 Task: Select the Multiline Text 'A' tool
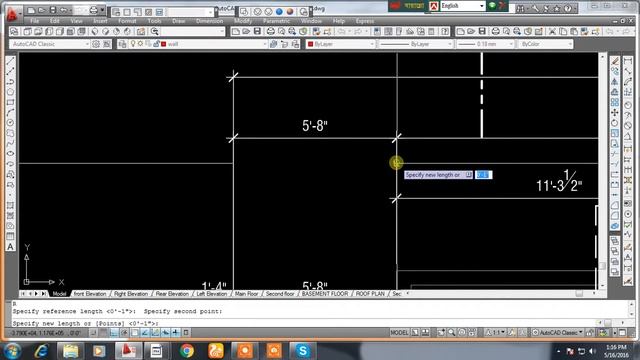[x=10, y=247]
